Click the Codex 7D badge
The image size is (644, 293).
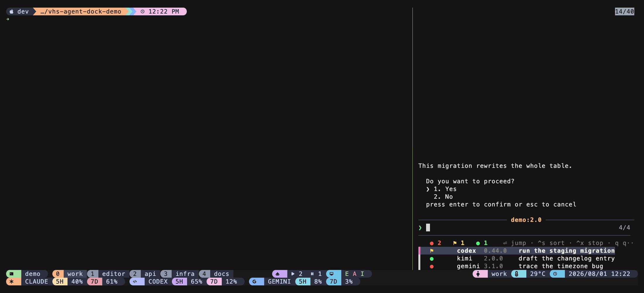click(214, 282)
